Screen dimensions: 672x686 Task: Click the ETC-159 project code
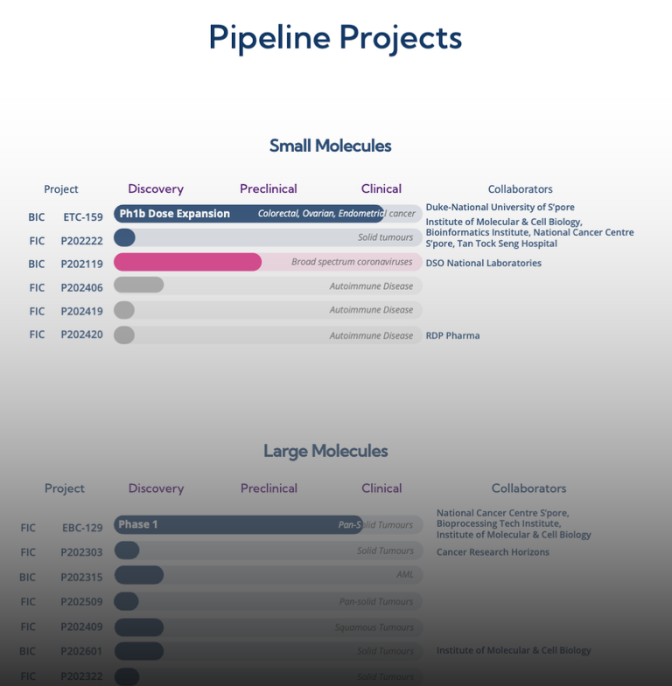point(83,217)
